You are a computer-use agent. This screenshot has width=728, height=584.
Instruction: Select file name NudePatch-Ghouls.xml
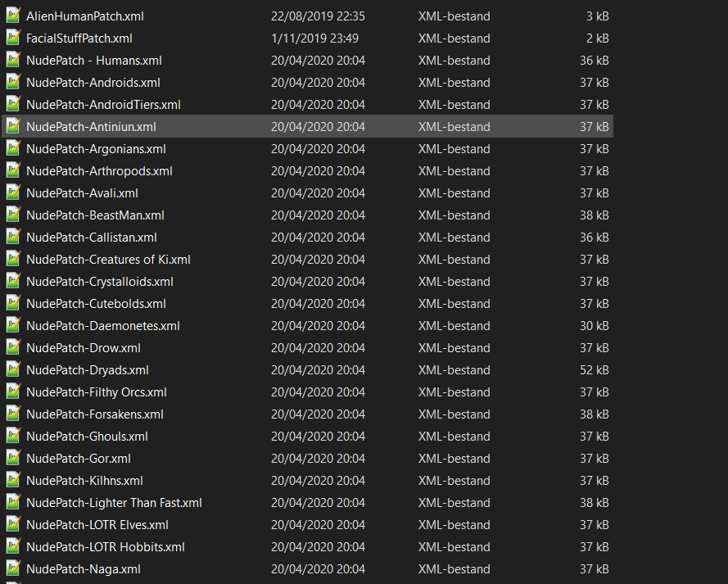88,437
